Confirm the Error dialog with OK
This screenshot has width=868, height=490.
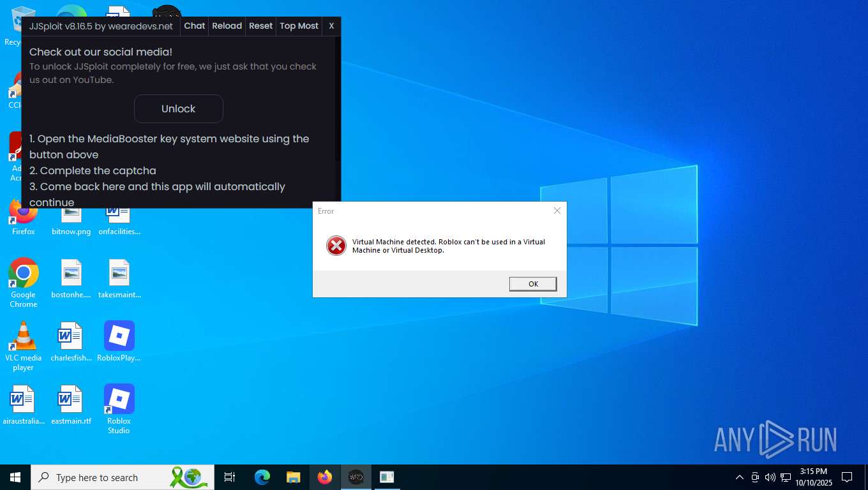533,284
